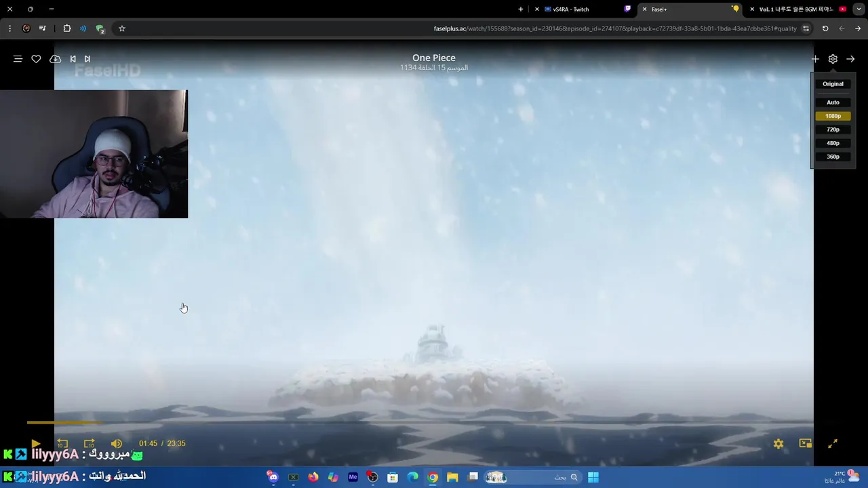Close the vS4RA - Twitch tab
The width and height of the screenshot is (868, 488).
(537, 9)
